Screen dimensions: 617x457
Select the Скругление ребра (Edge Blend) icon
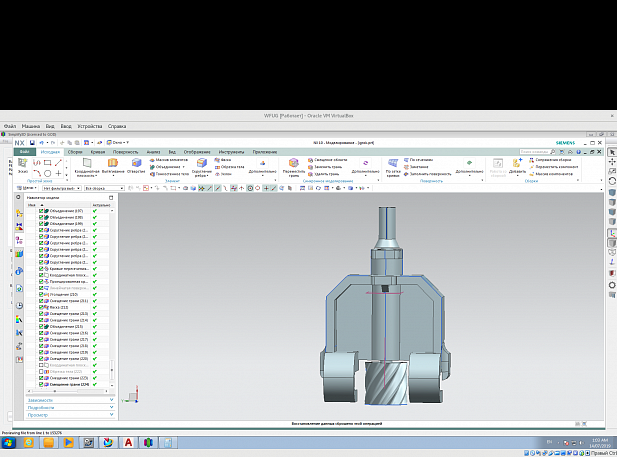tap(202, 163)
